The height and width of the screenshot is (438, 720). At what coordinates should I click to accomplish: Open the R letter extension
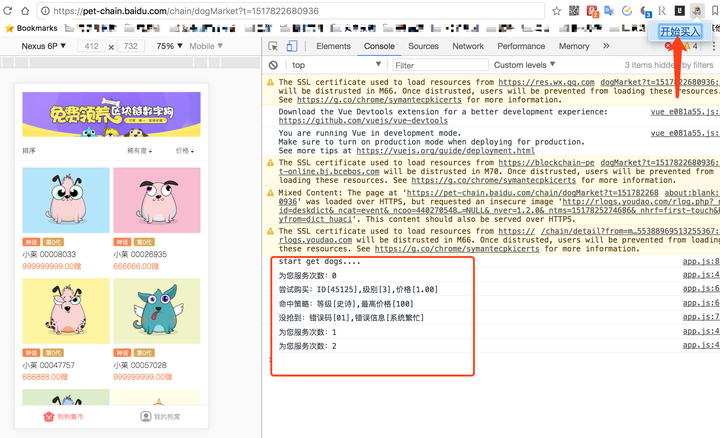point(662,11)
